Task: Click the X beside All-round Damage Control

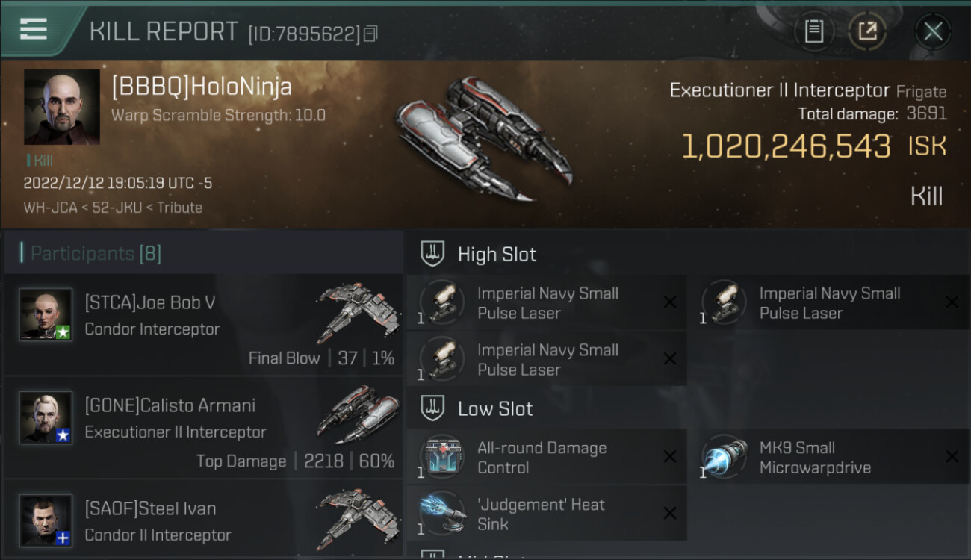Action: pyautogui.click(x=670, y=457)
